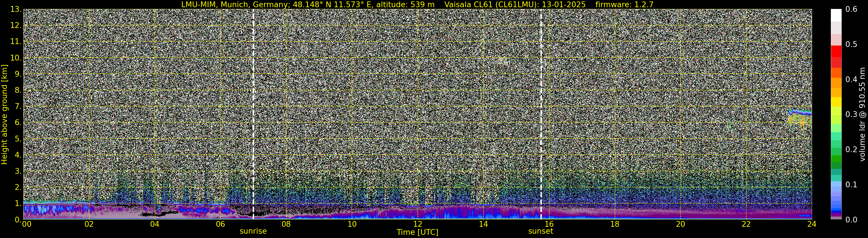Click the time axis tick "12"
The height and width of the screenshot is (238, 868).
(417, 224)
